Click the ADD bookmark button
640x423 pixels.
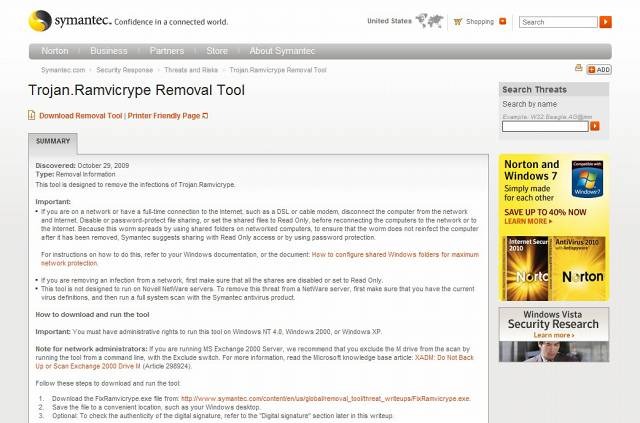pyautogui.click(x=599, y=70)
